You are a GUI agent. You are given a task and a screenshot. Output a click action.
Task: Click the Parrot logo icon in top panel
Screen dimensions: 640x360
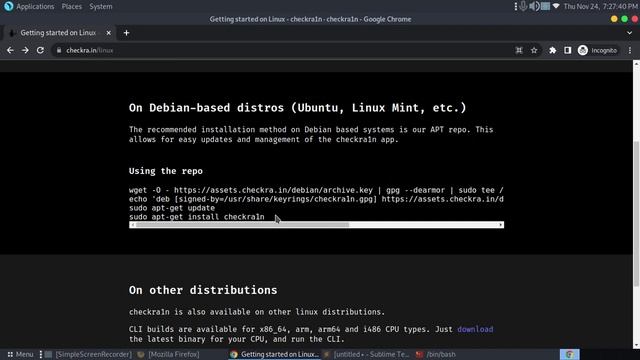[9, 6]
